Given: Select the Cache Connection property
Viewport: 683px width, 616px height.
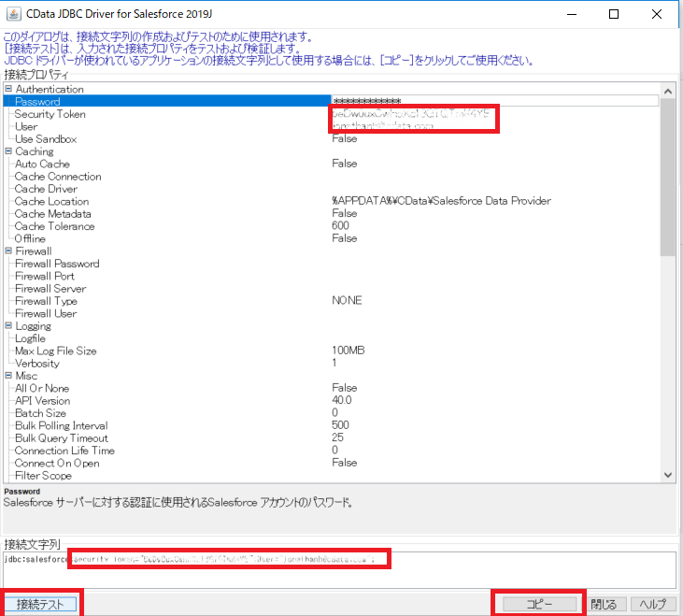Looking at the screenshot, I should [58, 177].
